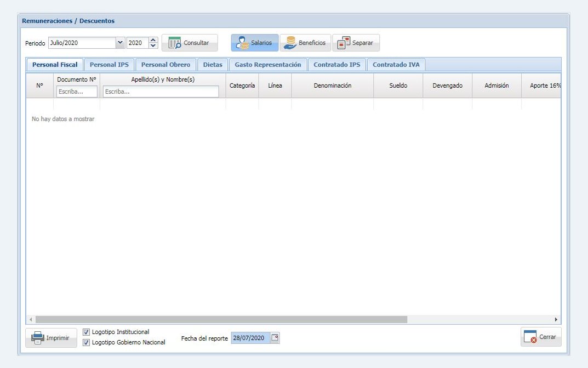The width and height of the screenshot is (588, 368).
Task: Click the Apellido(s) y Nombre(s) filter field
Action: [x=161, y=92]
